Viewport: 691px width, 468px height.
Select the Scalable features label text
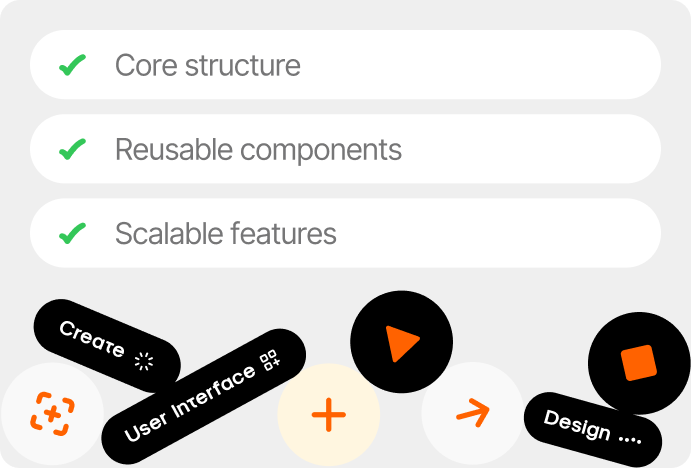click(x=225, y=234)
